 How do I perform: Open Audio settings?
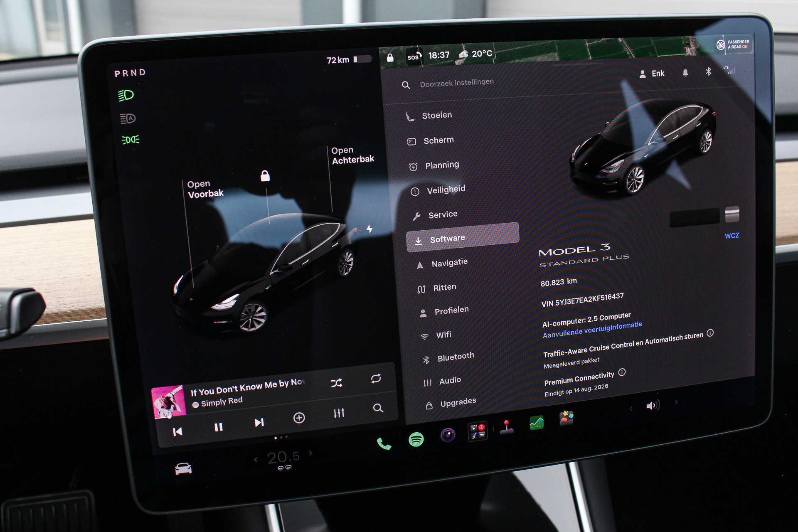(442, 381)
